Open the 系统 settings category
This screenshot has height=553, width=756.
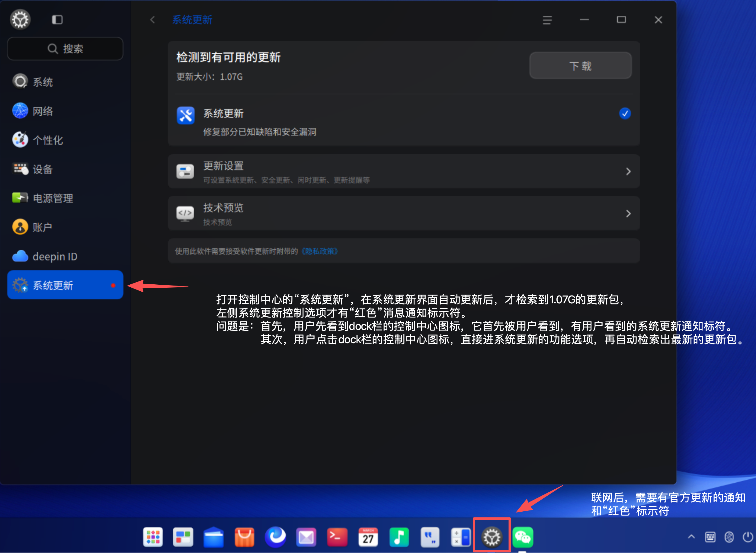[65, 82]
